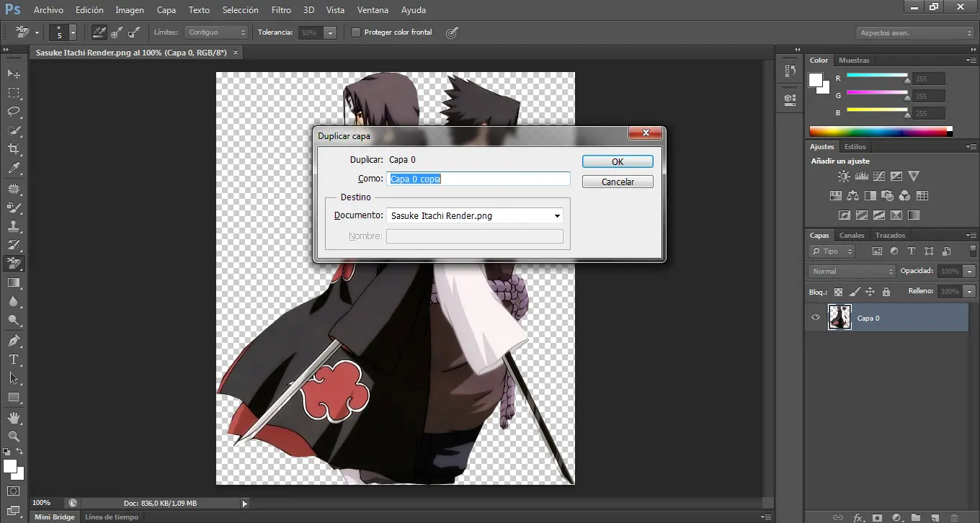Confirm the duplicate with OK
Screen dimensions: 980x523
pos(618,162)
